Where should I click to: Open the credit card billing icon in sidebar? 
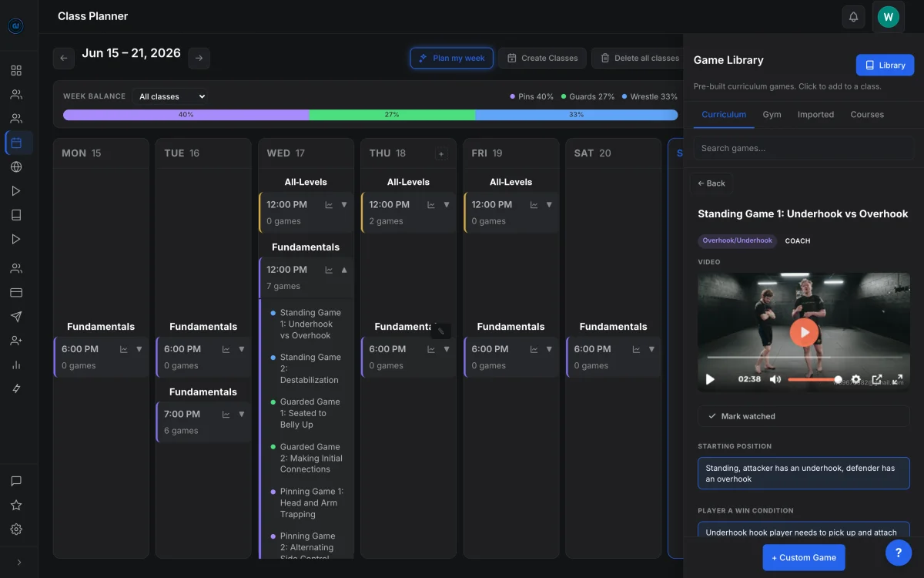16,293
